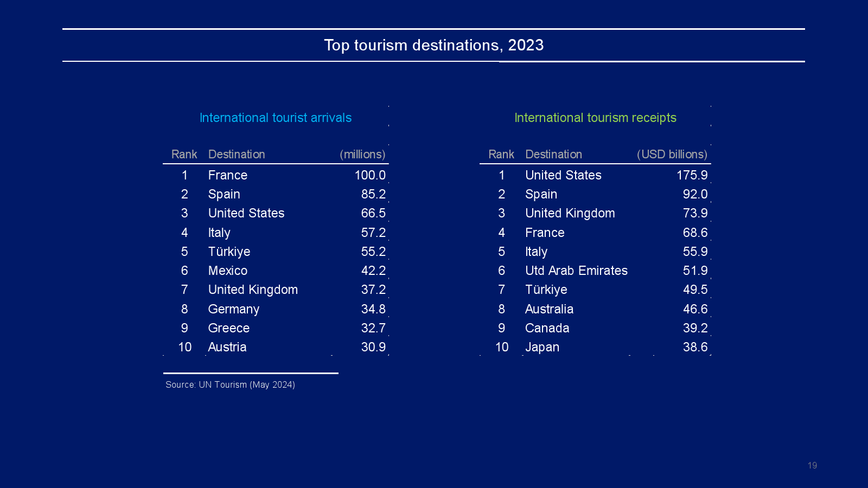The height and width of the screenshot is (488, 868).
Task: Click 'Australia' in the receipts table
Action: [x=549, y=309]
